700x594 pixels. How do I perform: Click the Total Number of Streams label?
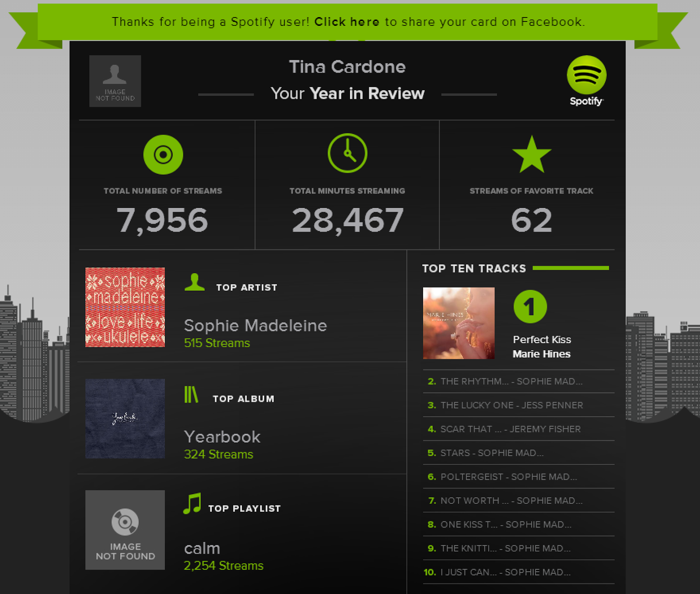[x=163, y=191]
